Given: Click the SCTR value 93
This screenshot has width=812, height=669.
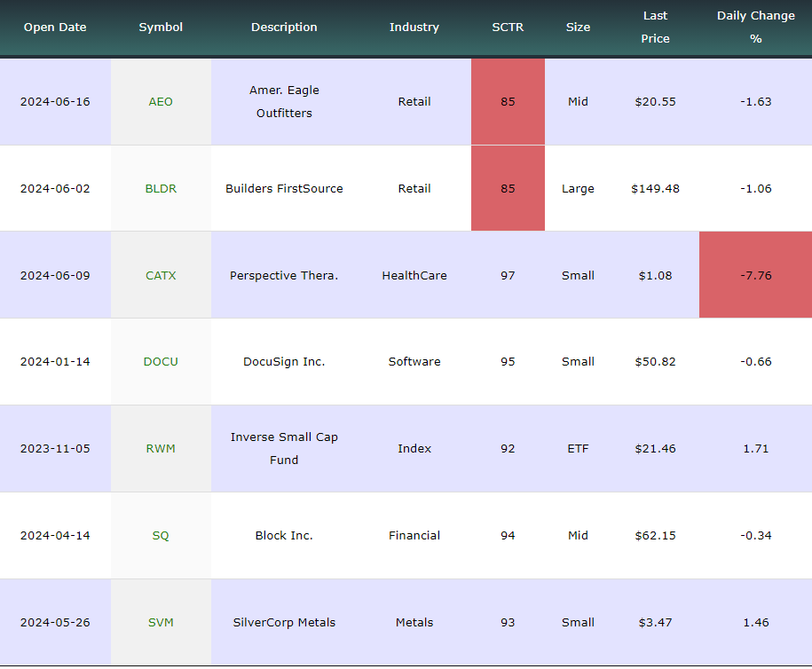Looking at the screenshot, I should pyautogui.click(x=508, y=622).
